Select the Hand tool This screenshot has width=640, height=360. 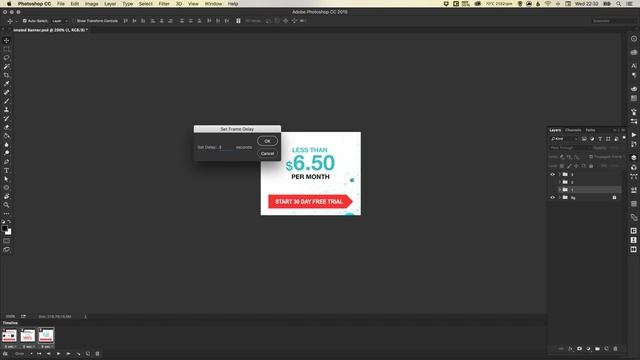pyautogui.click(x=7, y=196)
